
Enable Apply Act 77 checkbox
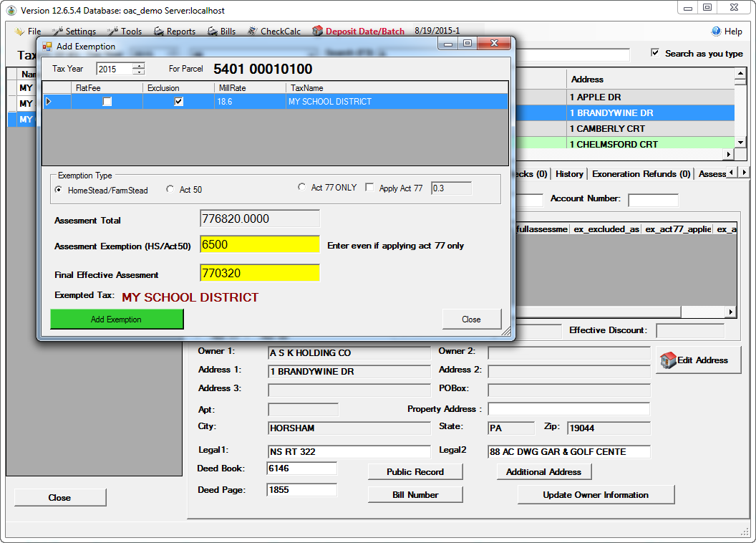369,187
